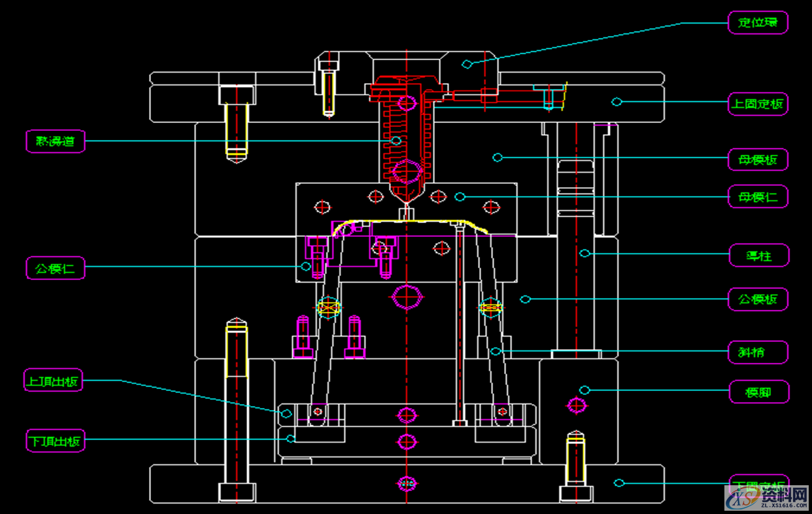This screenshot has width=812, height=514.
Task: Click the 導柱 label box
Action: 759,256
